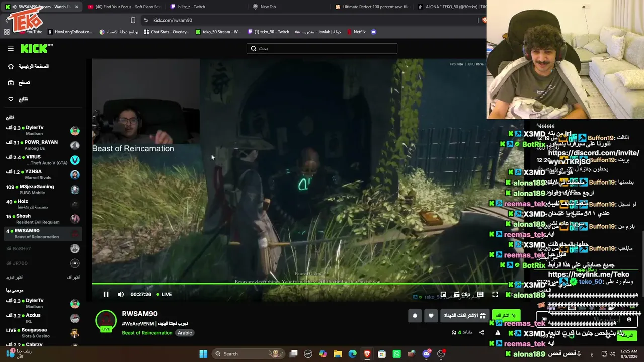
Task: Click the Kick search field
Action: click(x=322, y=48)
